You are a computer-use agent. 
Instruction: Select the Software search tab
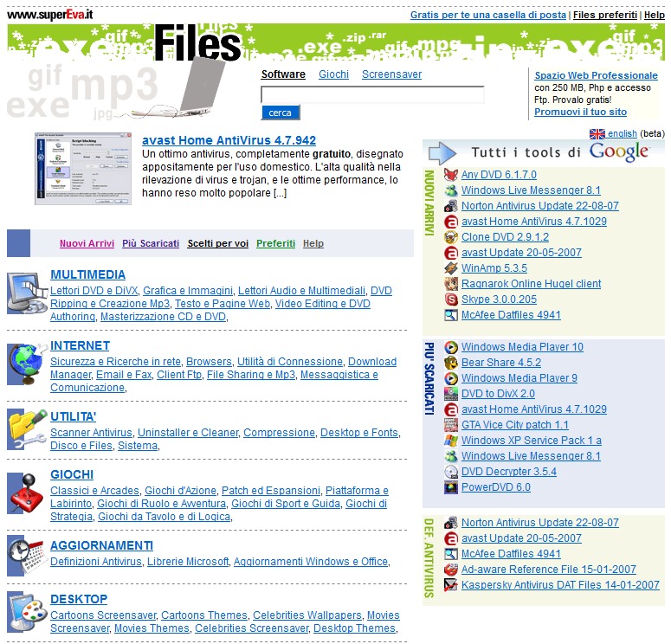point(283,74)
